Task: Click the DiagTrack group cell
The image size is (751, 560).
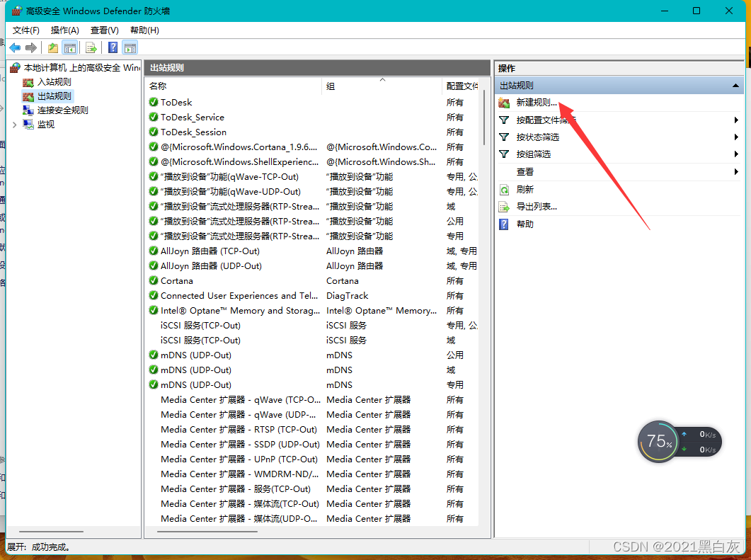Action: (x=348, y=295)
